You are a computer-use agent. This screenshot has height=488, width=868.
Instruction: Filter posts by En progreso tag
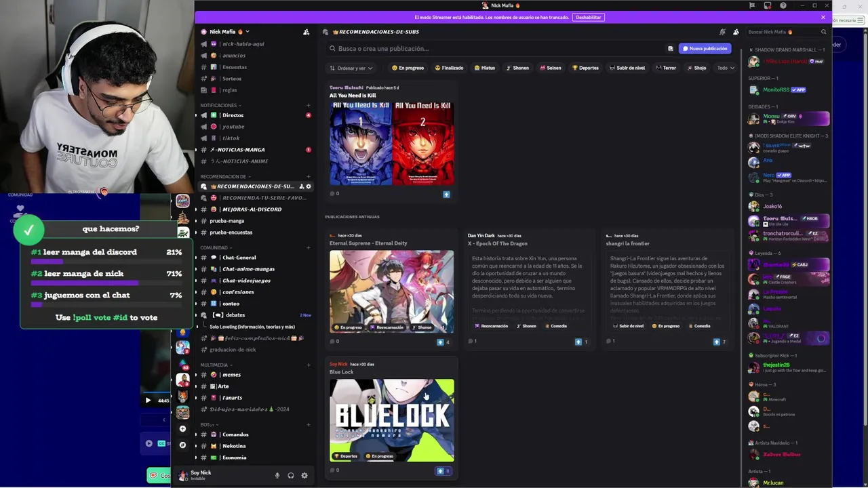click(408, 68)
